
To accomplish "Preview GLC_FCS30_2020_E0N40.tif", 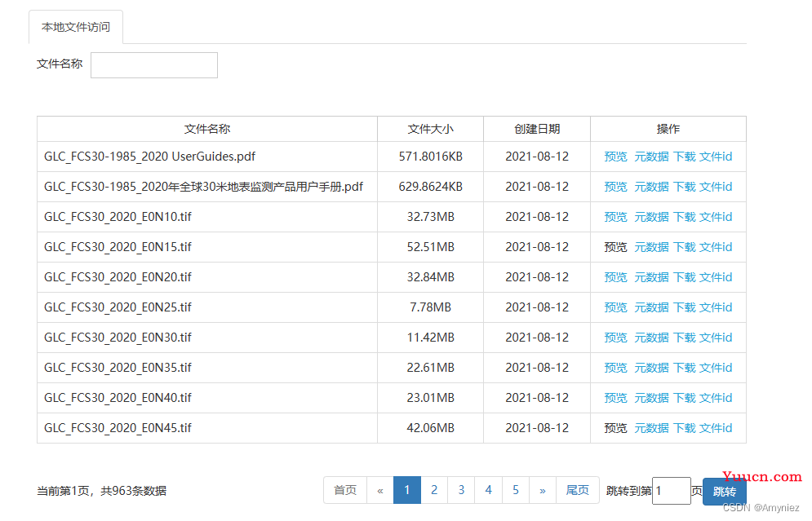I will tap(615, 398).
